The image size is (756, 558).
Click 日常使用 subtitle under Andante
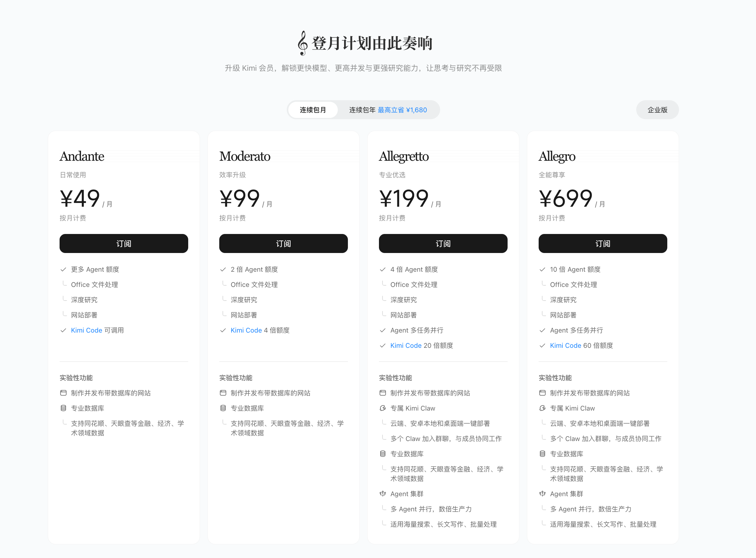(x=73, y=175)
